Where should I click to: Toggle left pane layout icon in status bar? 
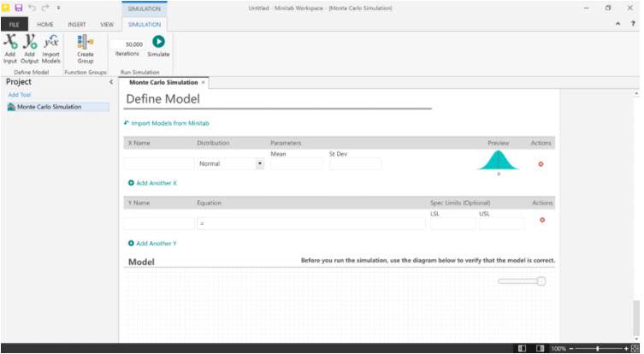click(522, 349)
